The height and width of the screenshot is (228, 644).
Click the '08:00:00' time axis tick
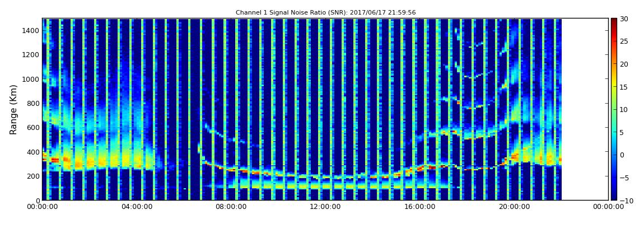click(x=231, y=207)
